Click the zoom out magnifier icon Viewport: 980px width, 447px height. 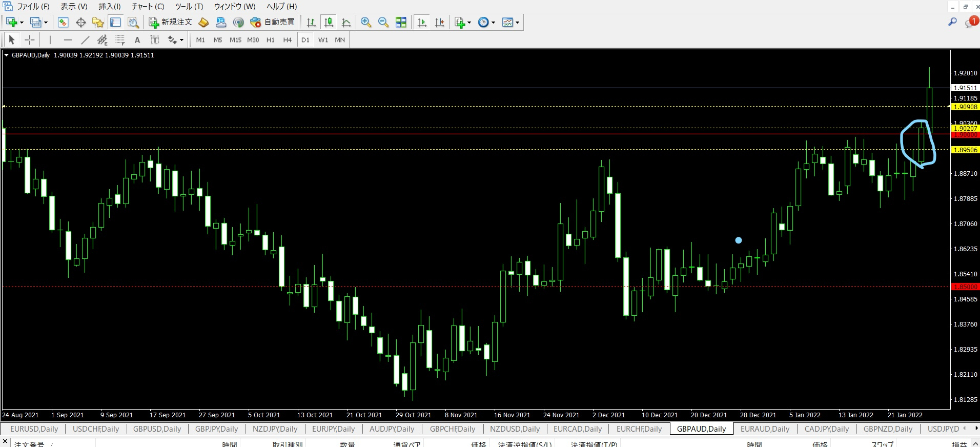pyautogui.click(x=383, y=22)
